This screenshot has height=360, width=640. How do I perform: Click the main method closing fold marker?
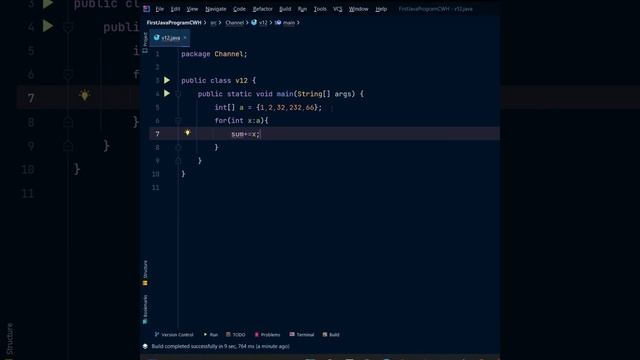[178, 161]
